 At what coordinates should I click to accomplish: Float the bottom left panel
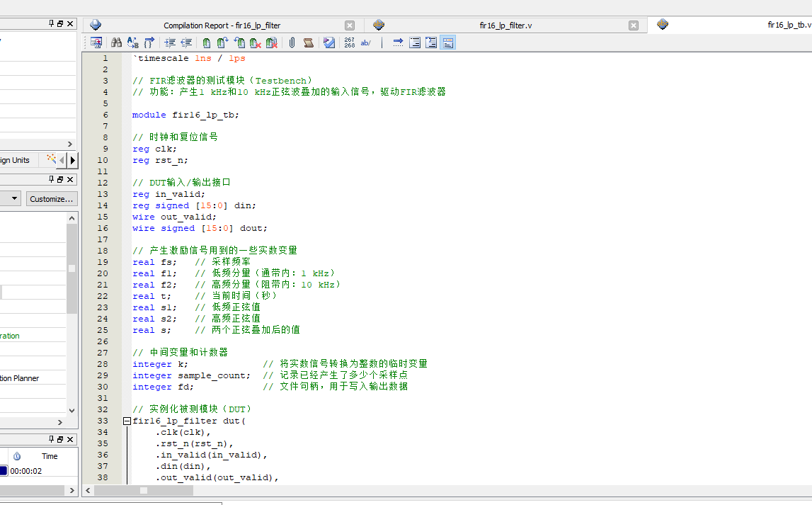[60, 439]
